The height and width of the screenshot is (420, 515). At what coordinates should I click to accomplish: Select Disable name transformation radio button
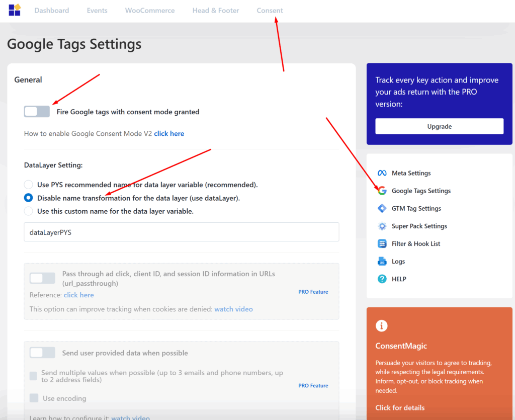click(x=28, y=198)
